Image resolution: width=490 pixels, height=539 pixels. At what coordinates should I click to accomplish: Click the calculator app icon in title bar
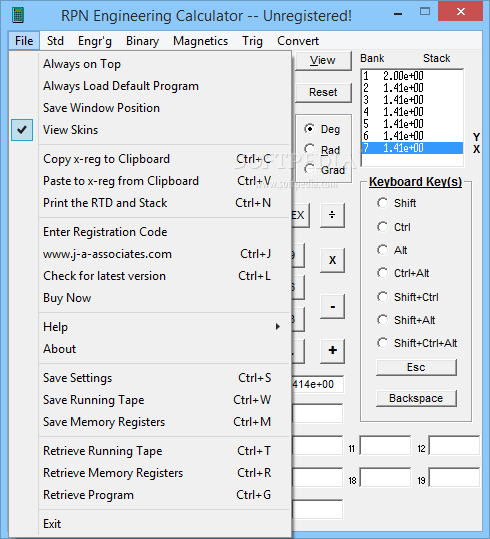click(18, 15)
